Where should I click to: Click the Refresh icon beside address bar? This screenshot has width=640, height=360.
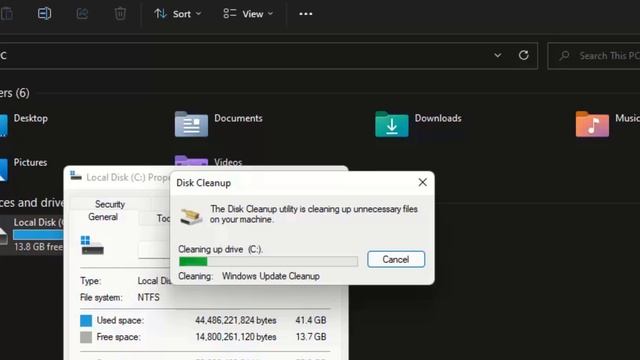[524, 55]
